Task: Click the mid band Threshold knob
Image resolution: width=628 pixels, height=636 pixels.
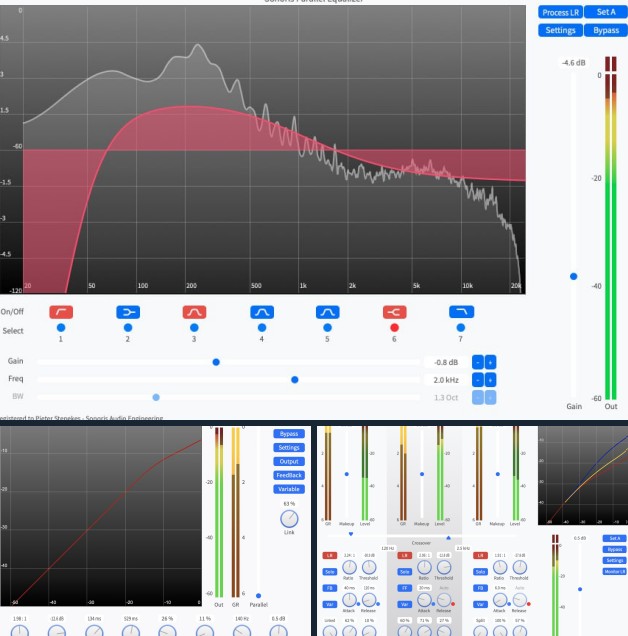Action: pyautogui.click(x=444, y=567)
